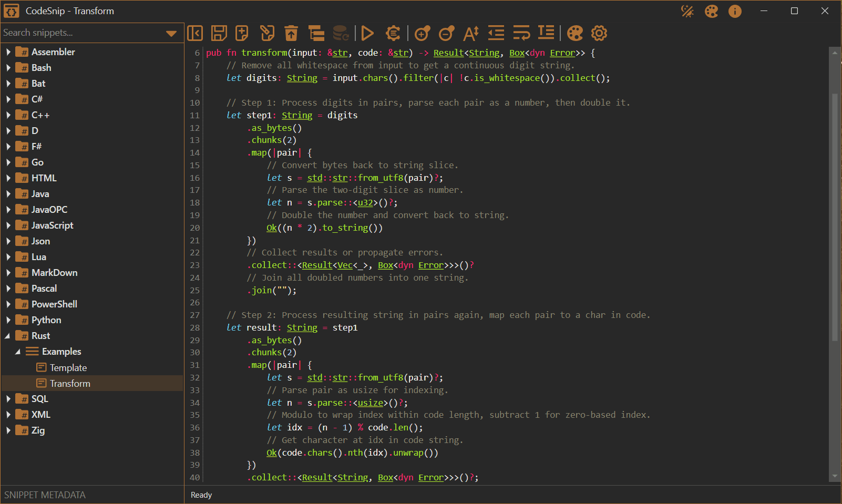Click the add new snippet icon
The height and width of the screenshot is (504, 842).
coord(242,33)
